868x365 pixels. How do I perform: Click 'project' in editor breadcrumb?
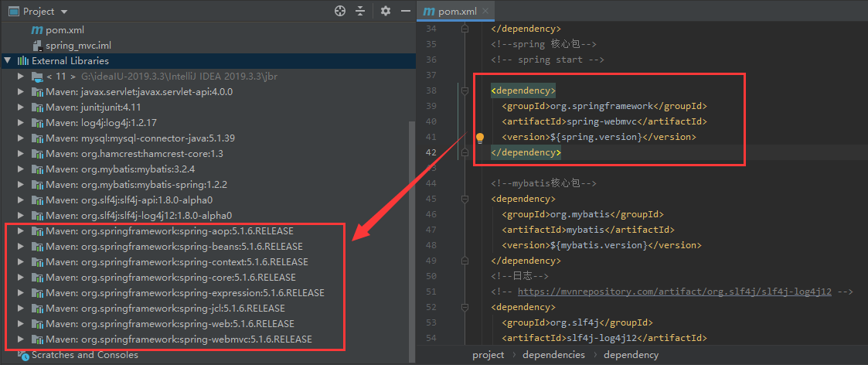click(x=488, y=354)
